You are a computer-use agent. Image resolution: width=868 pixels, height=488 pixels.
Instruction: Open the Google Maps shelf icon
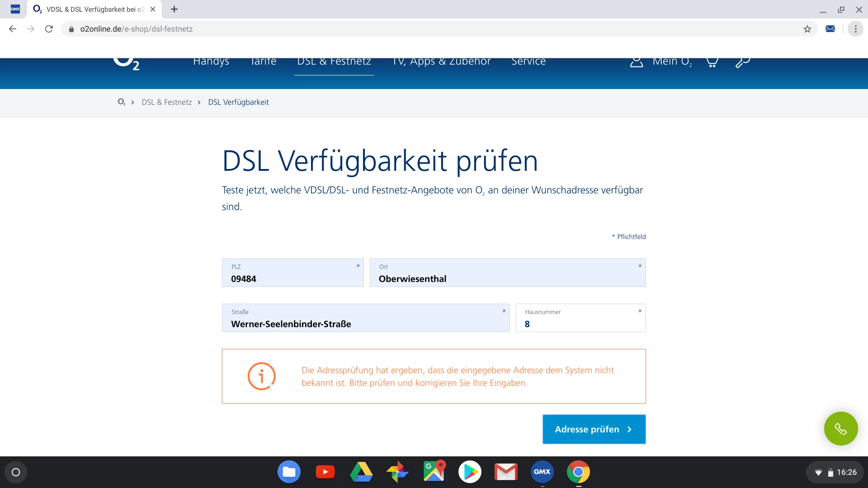click(x=434, y=472)
